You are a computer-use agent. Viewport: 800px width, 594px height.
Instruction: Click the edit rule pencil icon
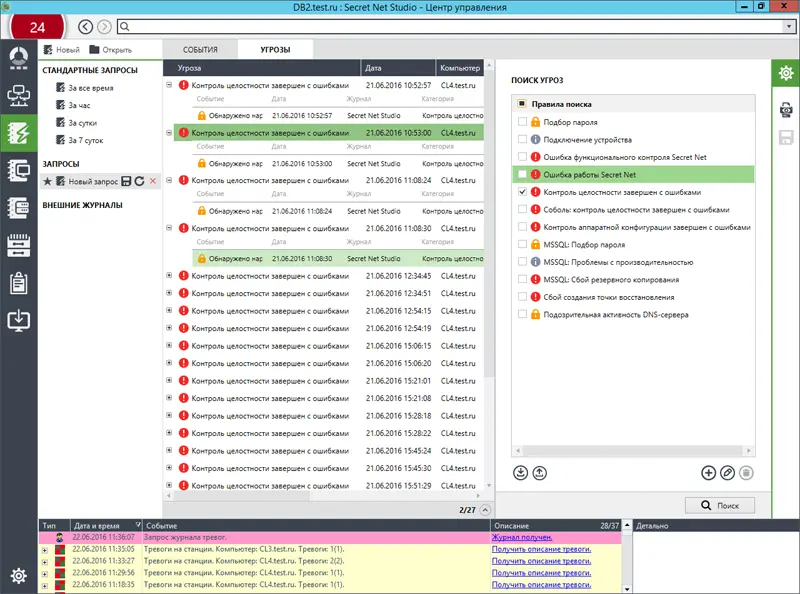click(x=727, y=473)
